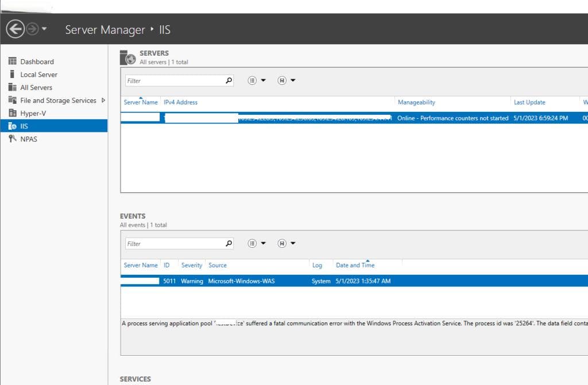Click the Servers filter text field

point(175,80)
